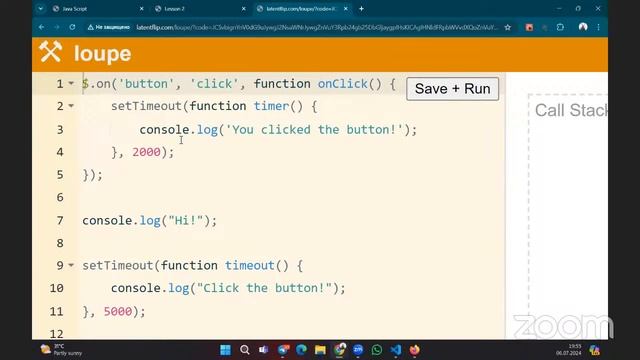Open File Explorer from the taskbar
This screenshot has height=360, width=640.
coord(320,350)
